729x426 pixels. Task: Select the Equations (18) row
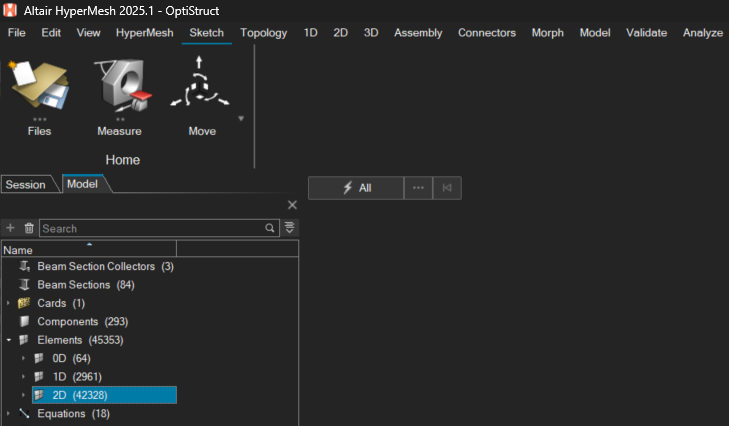73,413
